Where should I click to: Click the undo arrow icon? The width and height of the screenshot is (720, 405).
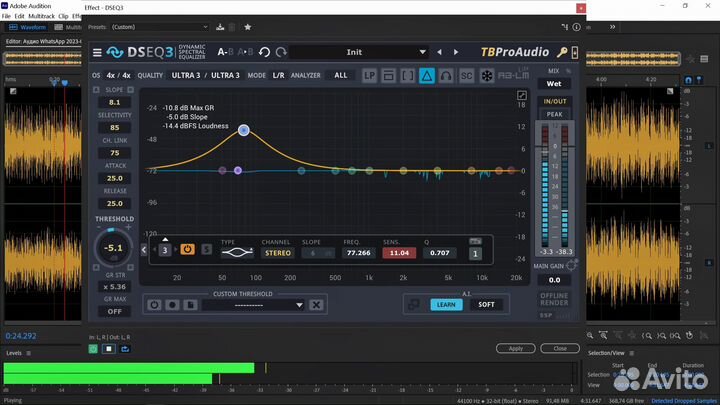point(265,52)
